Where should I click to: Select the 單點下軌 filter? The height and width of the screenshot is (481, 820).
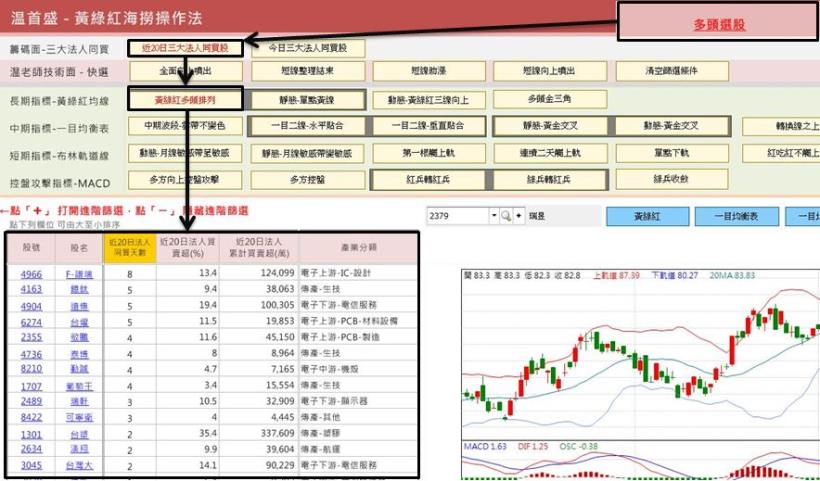click(672, 153)
